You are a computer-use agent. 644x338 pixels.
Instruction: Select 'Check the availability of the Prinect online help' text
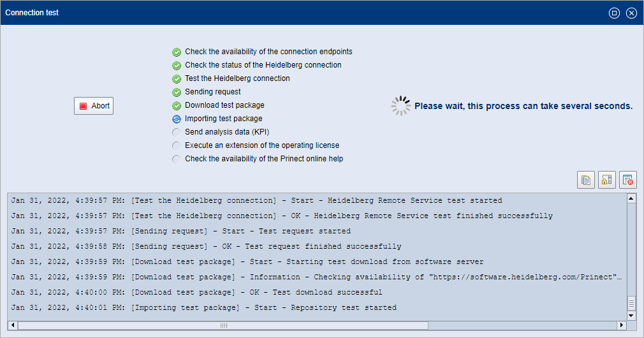[x=264, y=159]
